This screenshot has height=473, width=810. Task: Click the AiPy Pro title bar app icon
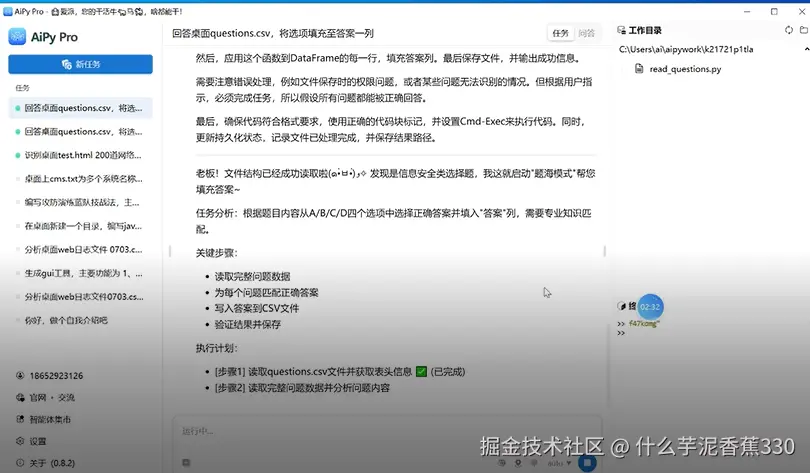coord(7,11)
